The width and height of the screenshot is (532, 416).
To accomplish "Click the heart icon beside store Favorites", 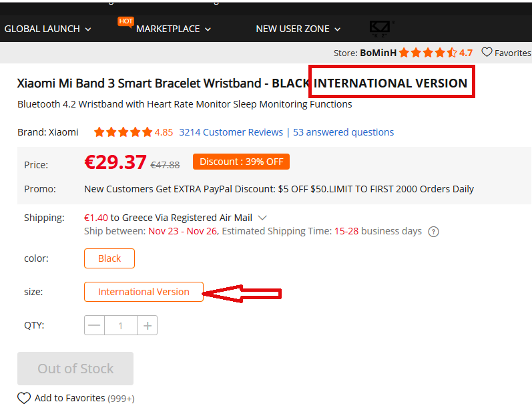I will coord(487,53).
